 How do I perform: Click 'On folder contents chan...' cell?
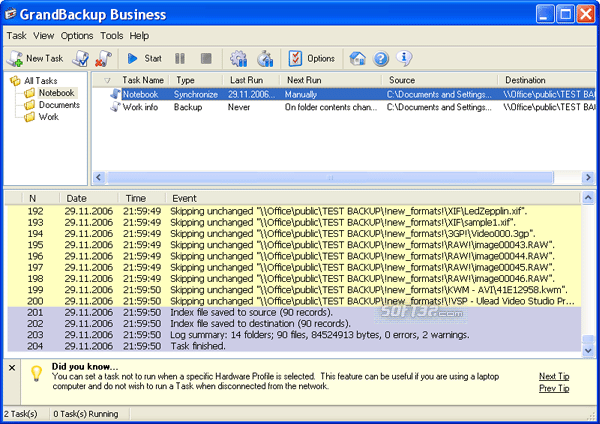pyautogui.click(x=331, y=107)
